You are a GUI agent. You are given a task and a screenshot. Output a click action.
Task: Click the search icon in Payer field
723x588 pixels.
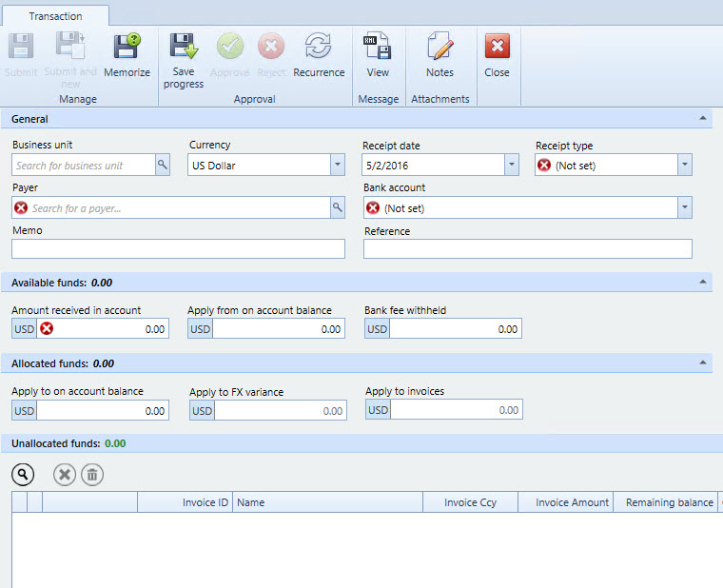click(337, 207)
